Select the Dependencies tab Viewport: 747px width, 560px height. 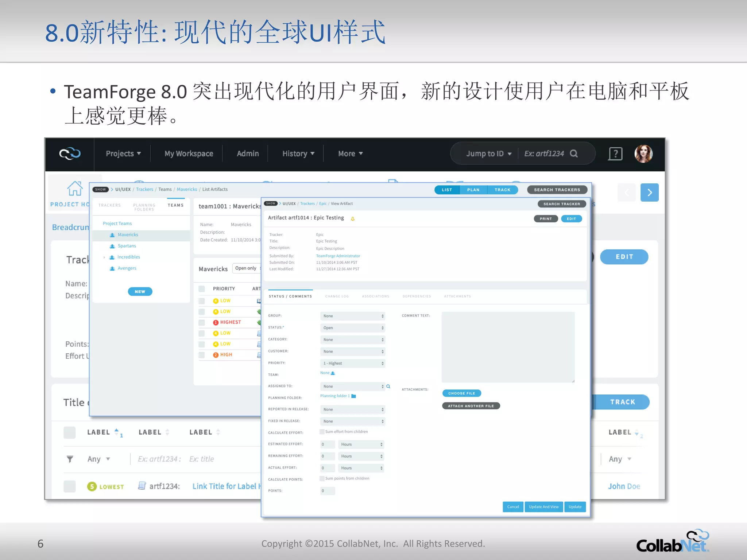click(x=417, y=296)
